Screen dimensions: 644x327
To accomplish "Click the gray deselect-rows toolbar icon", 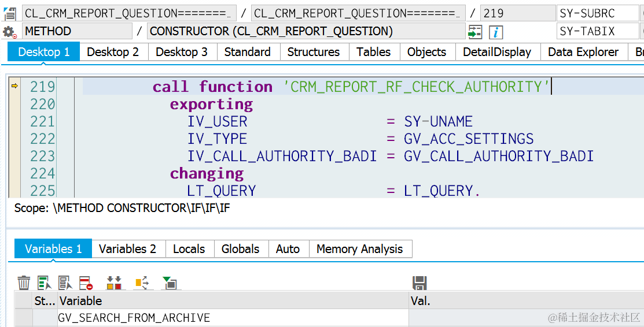I will (65, 283).
